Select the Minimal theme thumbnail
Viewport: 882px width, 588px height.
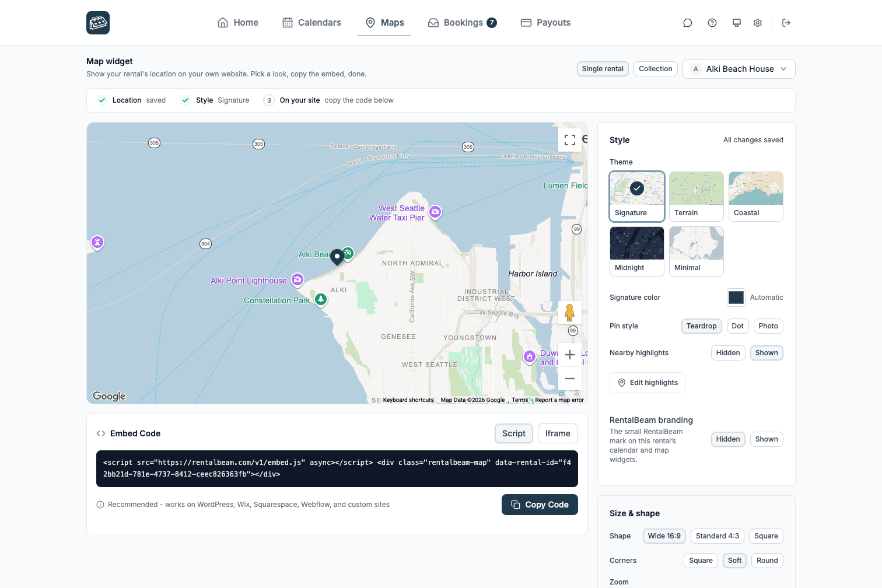point(696,251)
